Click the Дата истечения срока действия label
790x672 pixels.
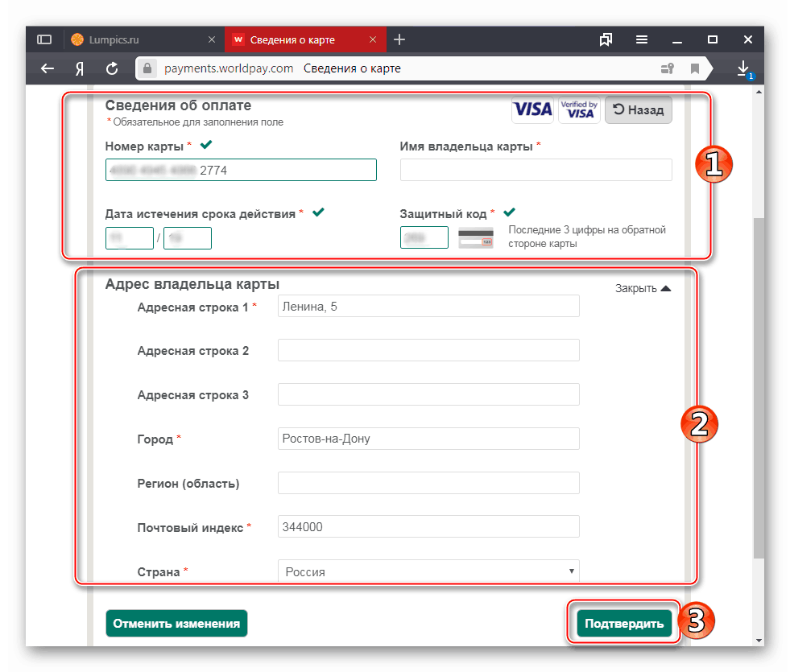200,214
